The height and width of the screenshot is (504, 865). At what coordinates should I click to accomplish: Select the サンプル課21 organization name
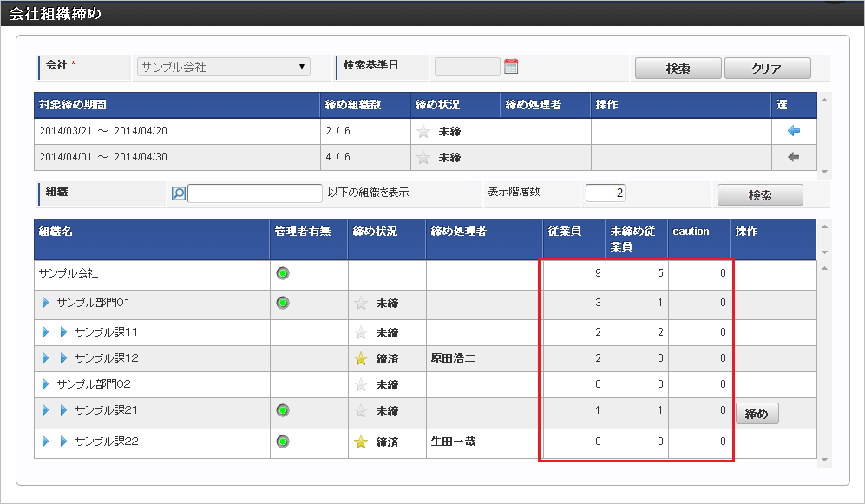(106, 410)
